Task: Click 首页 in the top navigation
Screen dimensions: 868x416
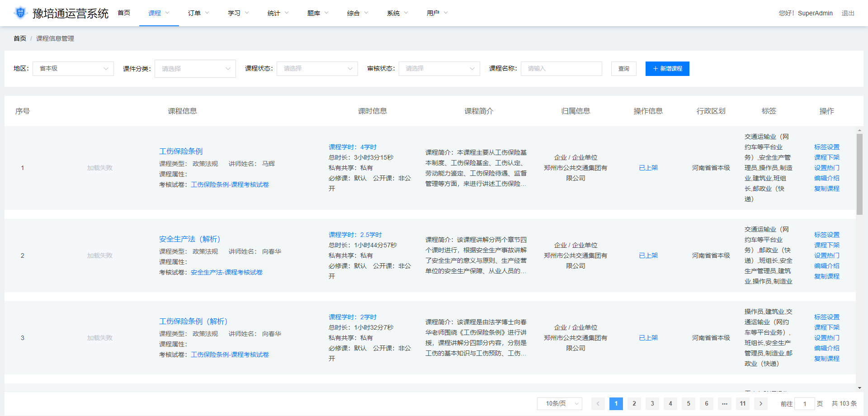Action: 124,13
